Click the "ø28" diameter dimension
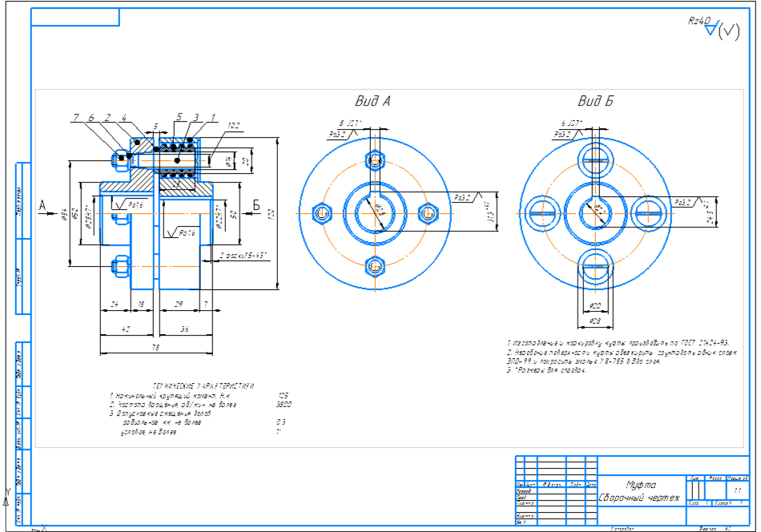The width and height of the screenshot is (761, 532). [x=595, y=320]
